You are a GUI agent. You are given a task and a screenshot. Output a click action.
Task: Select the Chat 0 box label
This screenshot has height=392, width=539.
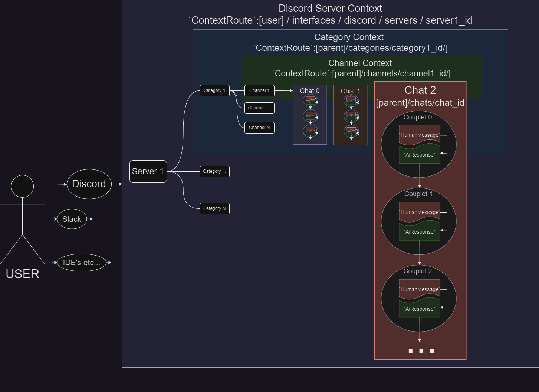309,91
